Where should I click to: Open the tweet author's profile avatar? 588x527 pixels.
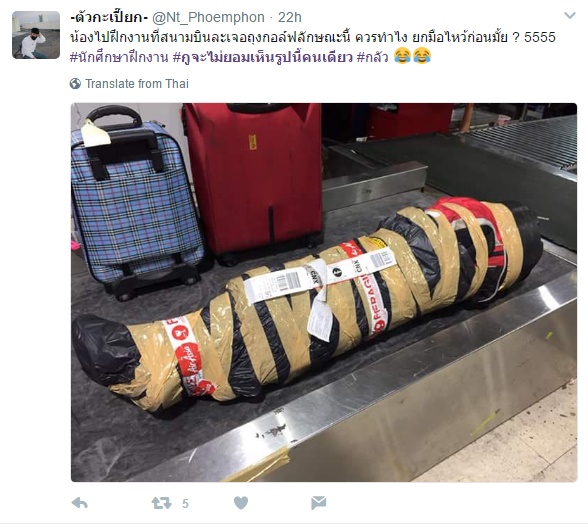[36, 35]
